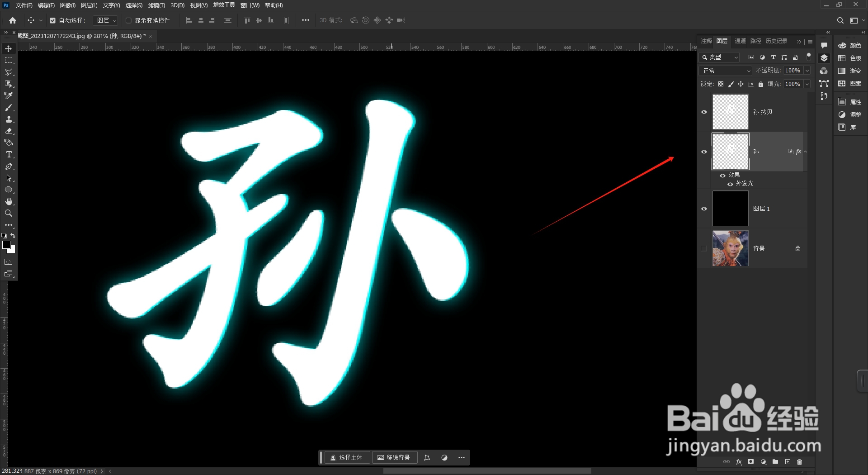Click the 背景 layer thumbnail
This screenshot has height=475, width=868.
pos(730,248)
